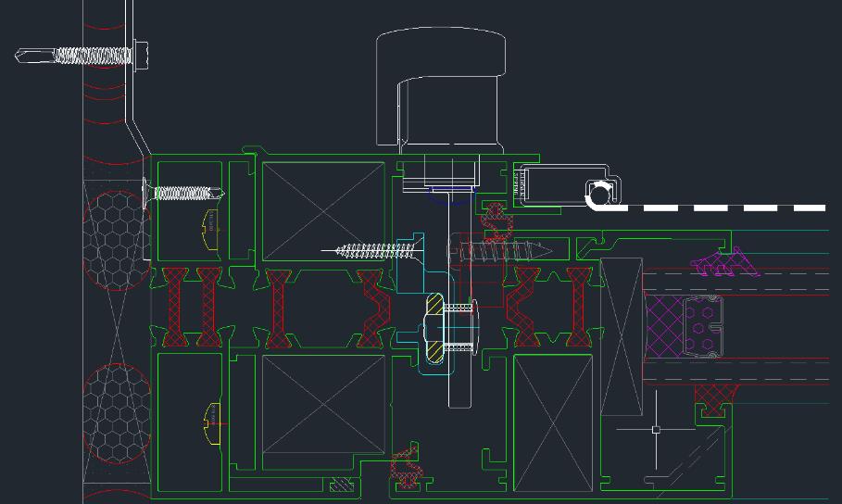Pick the countersunk screw in the upper-left frame
Viewport: 842px width, 504px height.
tap(185, 193)
